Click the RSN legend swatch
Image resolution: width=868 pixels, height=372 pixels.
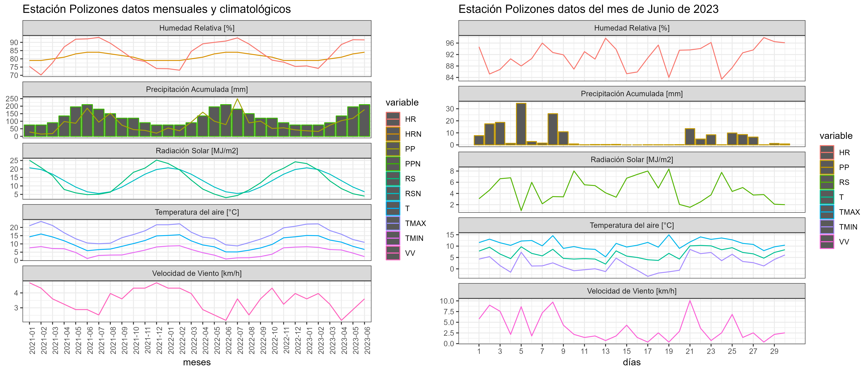click(x=393, y=193)
